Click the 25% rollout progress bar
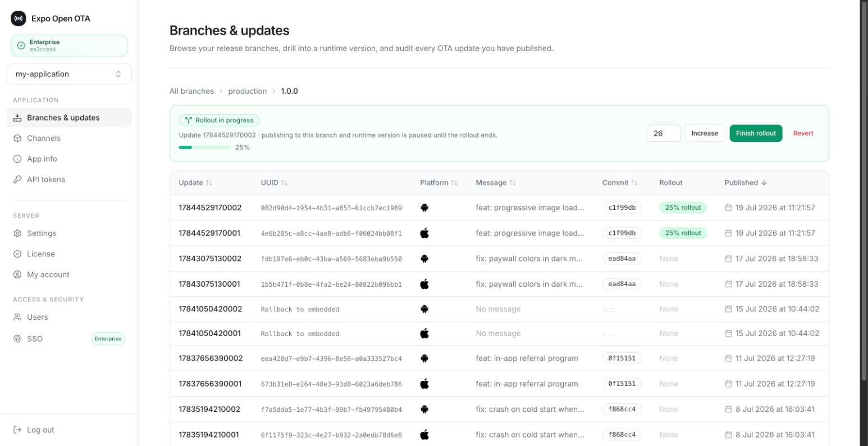 pos(204,148)
